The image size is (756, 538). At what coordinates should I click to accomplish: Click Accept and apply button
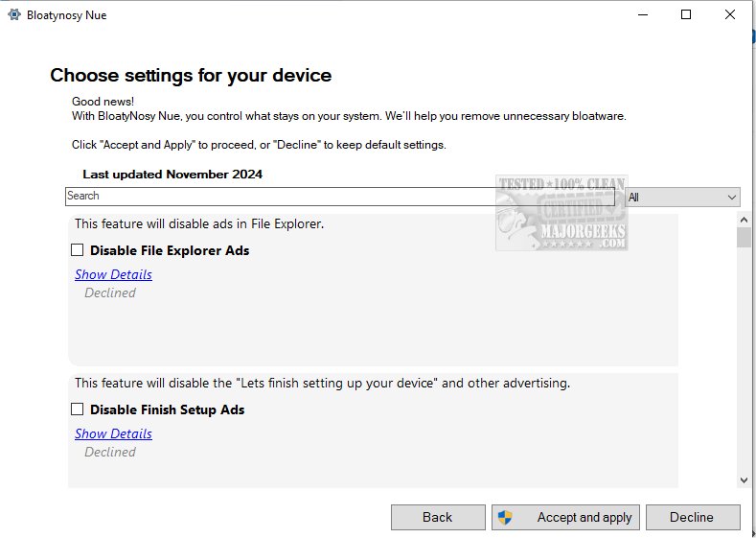click(x=565, y=517)
